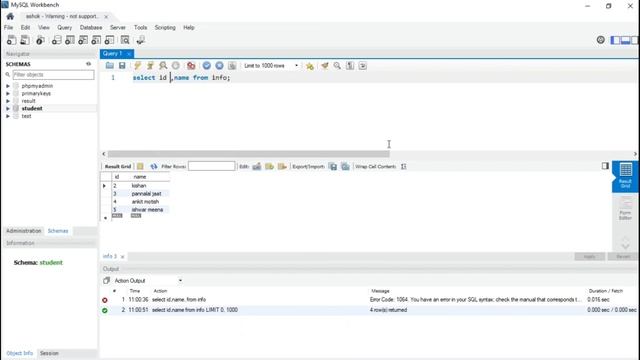
Task: Expand the primarykeys schema
Action: click(8, 93)
